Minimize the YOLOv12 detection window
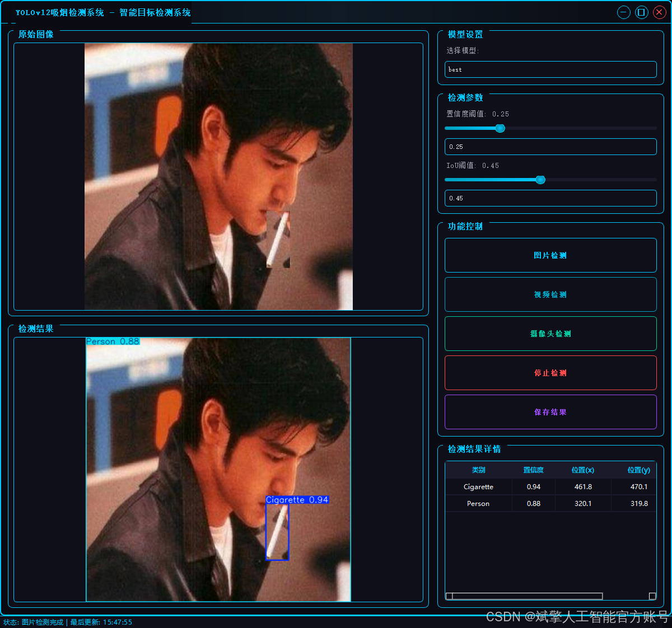Viewport: 672px width, 628px height. pyautogui.click(x=624, y=12)
